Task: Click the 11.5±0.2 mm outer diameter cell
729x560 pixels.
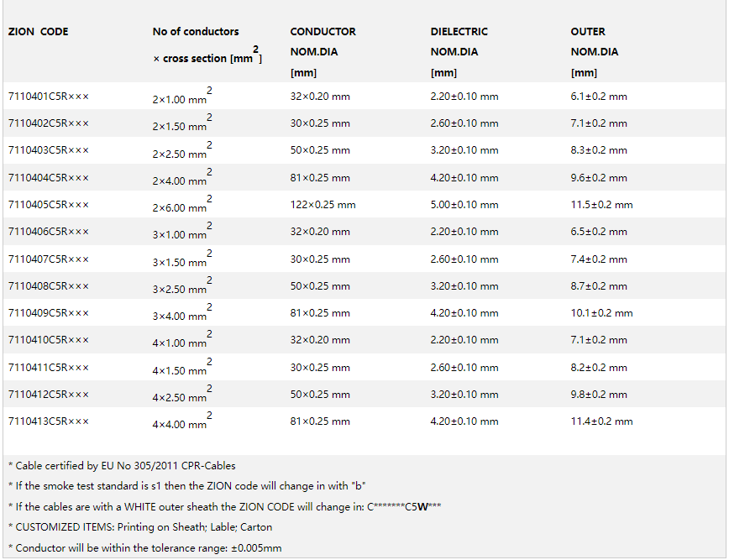Action: point(601,205)
